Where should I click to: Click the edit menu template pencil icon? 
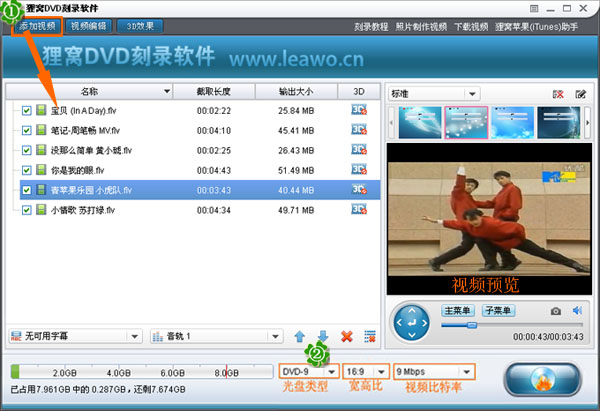(x=580, y=94)
